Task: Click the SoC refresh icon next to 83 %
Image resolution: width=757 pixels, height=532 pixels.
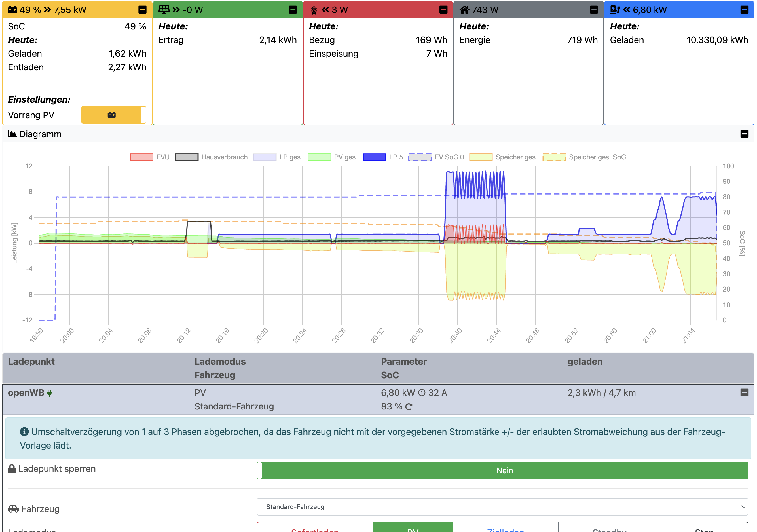Action: 409,407
